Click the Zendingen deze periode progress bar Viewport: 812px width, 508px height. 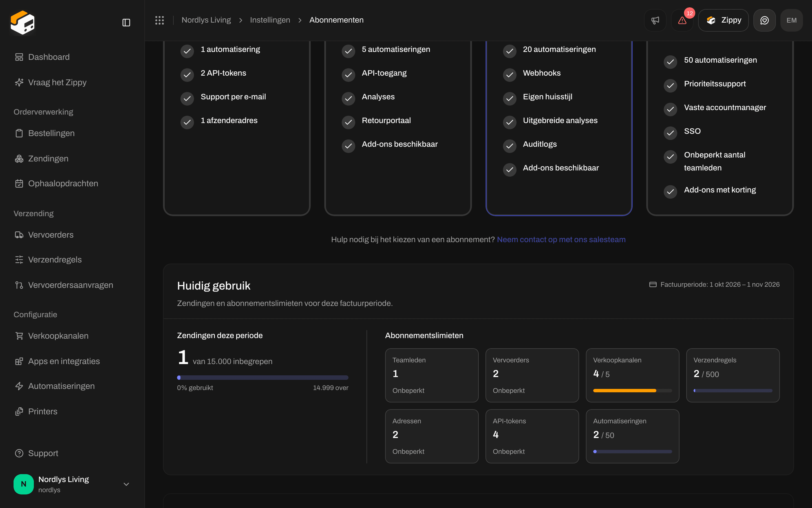[x=262, y=378]
